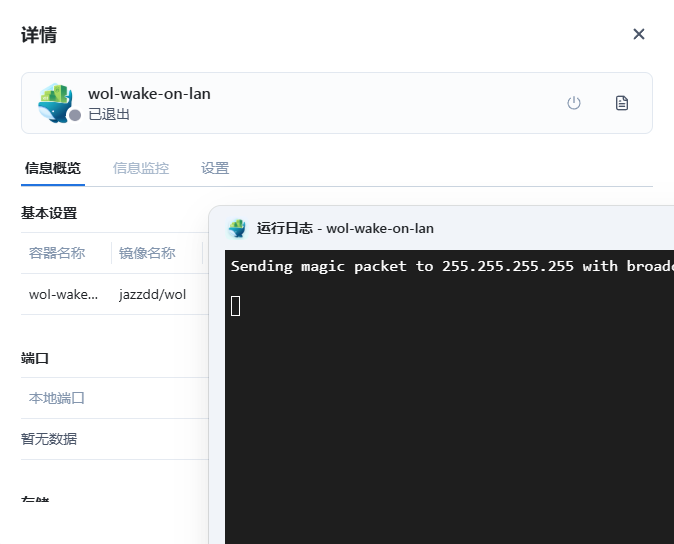Click the 运行日志 - wol-wake-on-lan window title
Image resolution: width=674 pixels, height=544 pixels.
point(345,228)
